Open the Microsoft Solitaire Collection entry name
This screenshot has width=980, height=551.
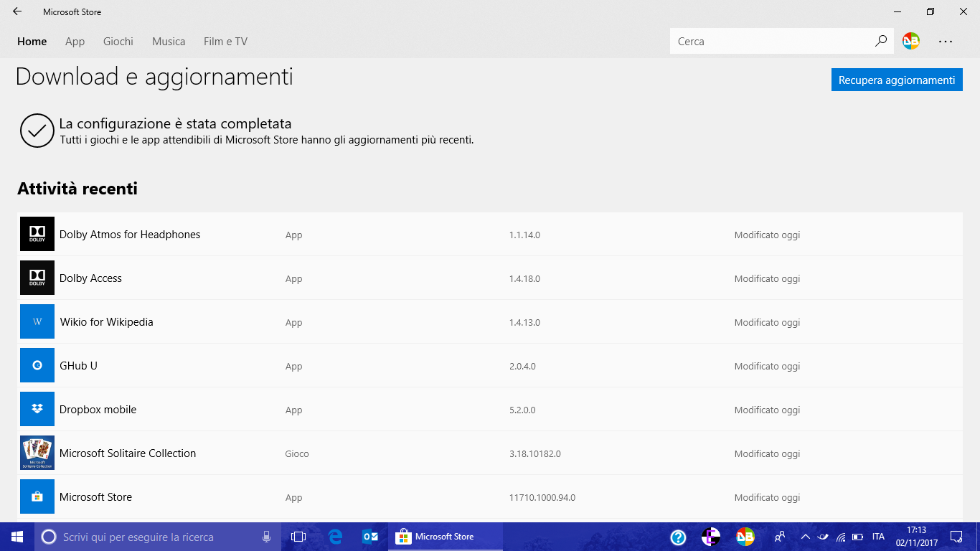tap(128, 453)
